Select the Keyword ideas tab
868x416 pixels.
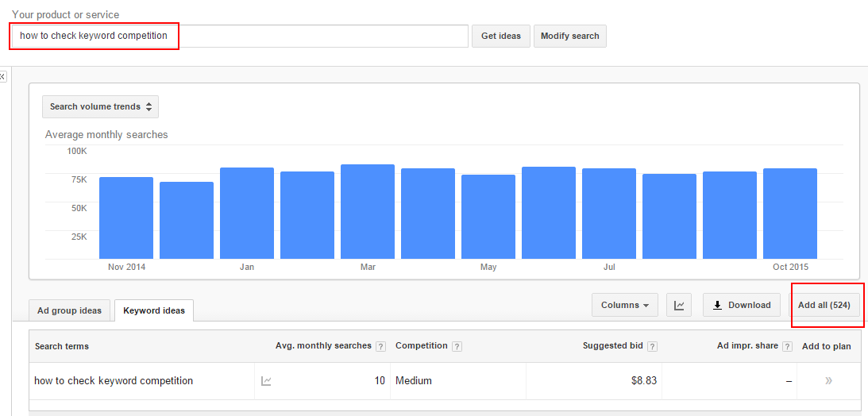tap(154, 310)
